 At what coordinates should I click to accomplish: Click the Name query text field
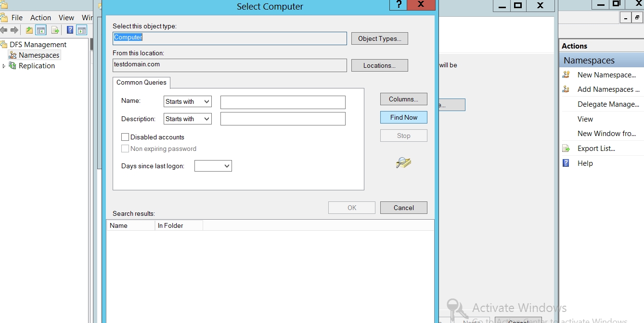point(283,102)
